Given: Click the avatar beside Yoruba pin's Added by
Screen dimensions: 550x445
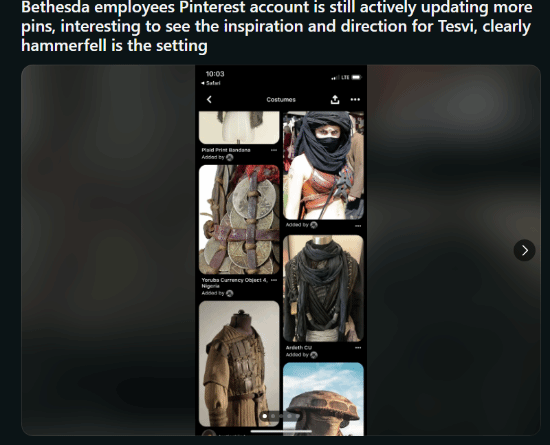Looking at the screenshot, I should [x=229, y=293].
